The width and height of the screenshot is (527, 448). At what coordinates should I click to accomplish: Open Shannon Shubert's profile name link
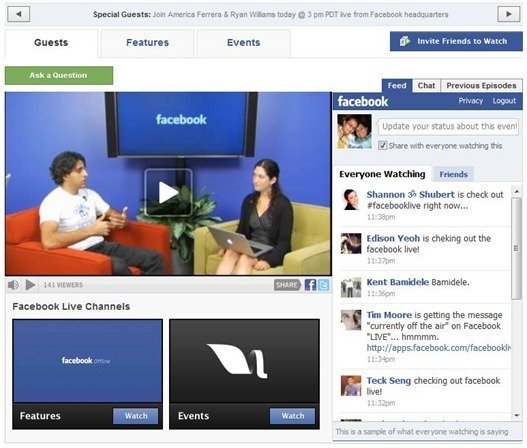pyautogui.click(x=410, y=194)
